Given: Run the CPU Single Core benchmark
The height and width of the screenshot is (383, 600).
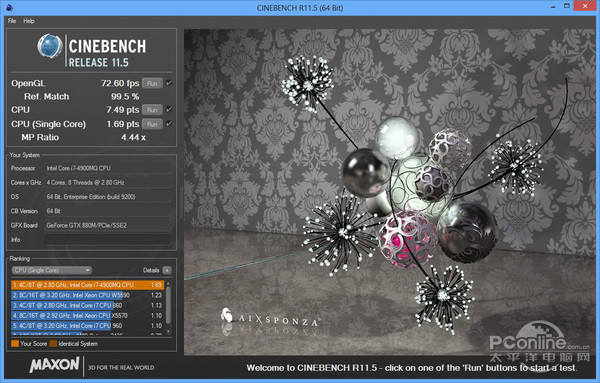Looking at the screenshot, I should pyautogui.click(x=152, y=124).
